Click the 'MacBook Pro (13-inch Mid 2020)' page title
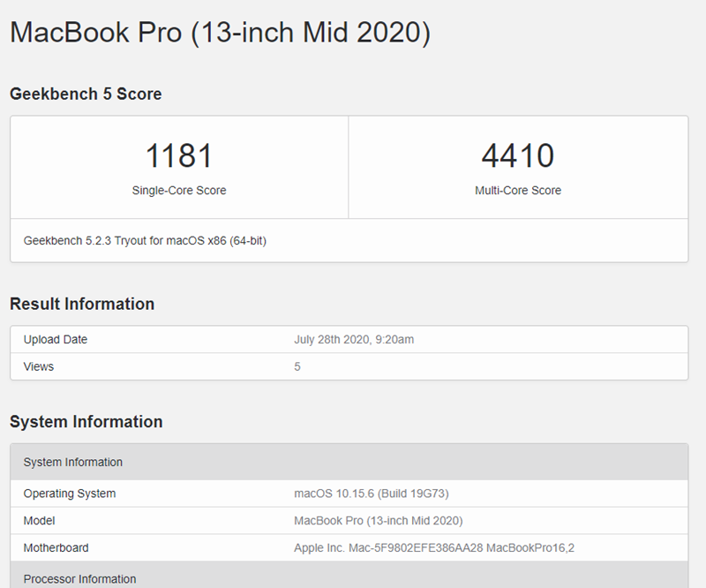Viewport: 706px width, 588px height. coord(220,33)
